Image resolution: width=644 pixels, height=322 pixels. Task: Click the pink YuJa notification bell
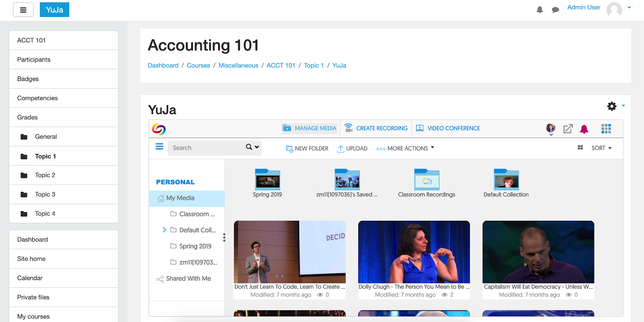(x=584, y=129)
